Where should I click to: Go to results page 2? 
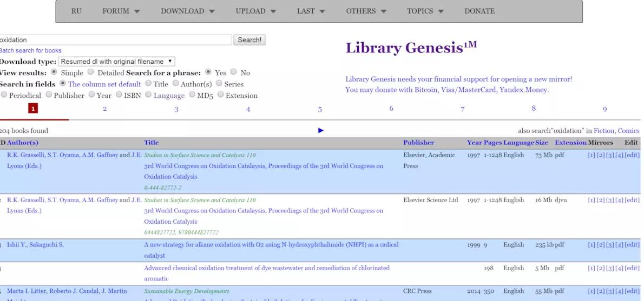click(x=105, y=109)
